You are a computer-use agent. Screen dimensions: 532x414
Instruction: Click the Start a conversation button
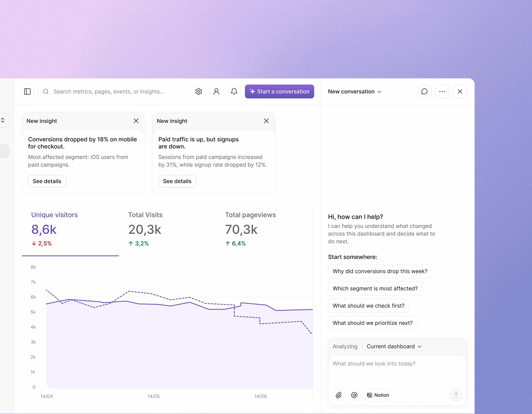(x=279, y=91)
